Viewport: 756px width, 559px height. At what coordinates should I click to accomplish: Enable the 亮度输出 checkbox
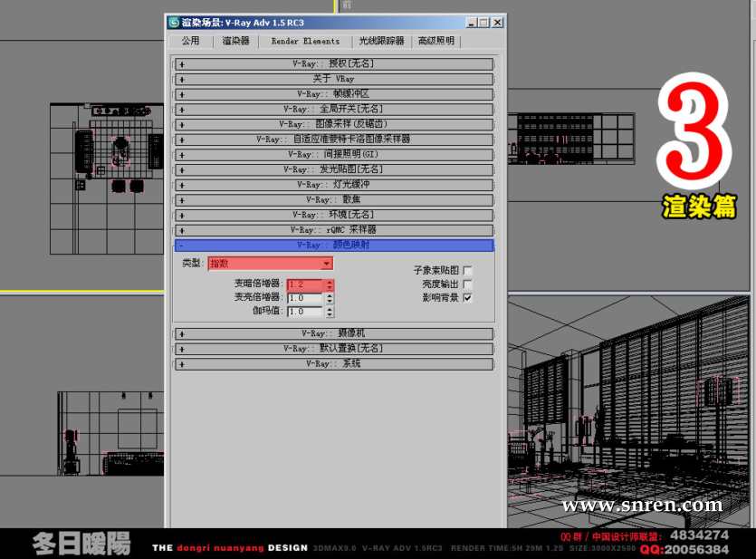coord(467,284)
